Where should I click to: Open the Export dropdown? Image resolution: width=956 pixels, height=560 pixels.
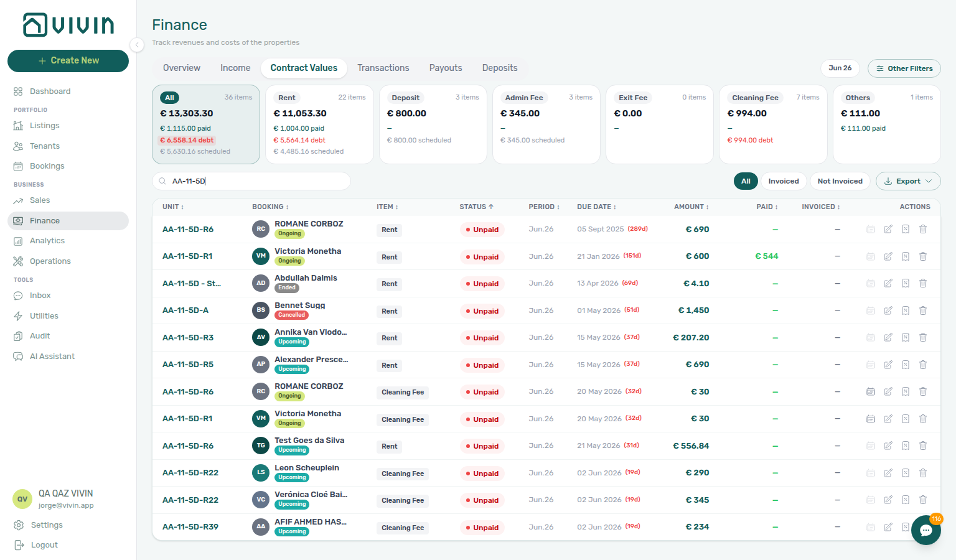908,181
